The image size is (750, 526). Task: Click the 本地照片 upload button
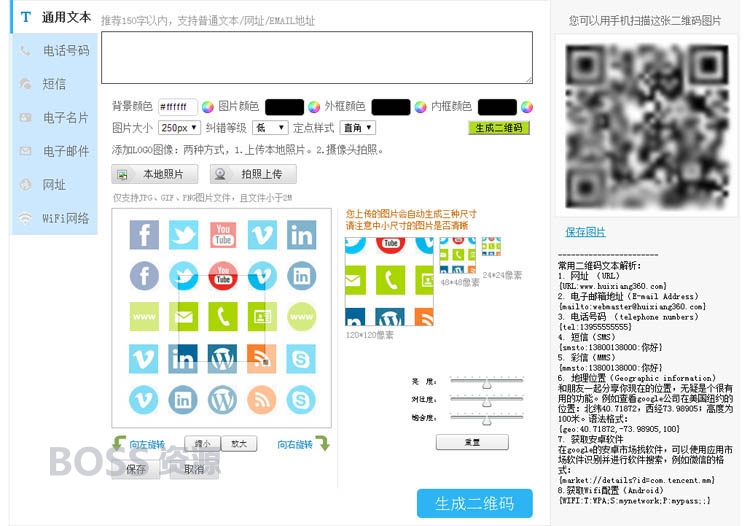click(154, 174)
